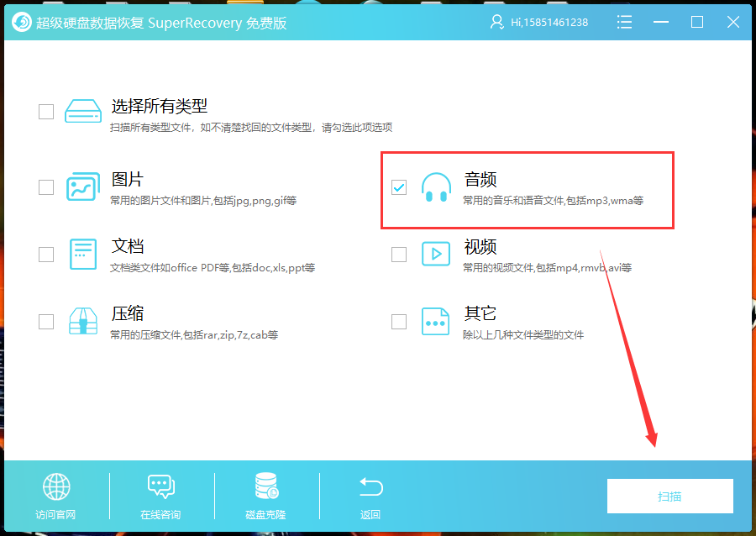The height and width of the screenshot is (536, 756).
Task: Click description mentioning jpg,png,gif
Action: click(x=203, y=201)
